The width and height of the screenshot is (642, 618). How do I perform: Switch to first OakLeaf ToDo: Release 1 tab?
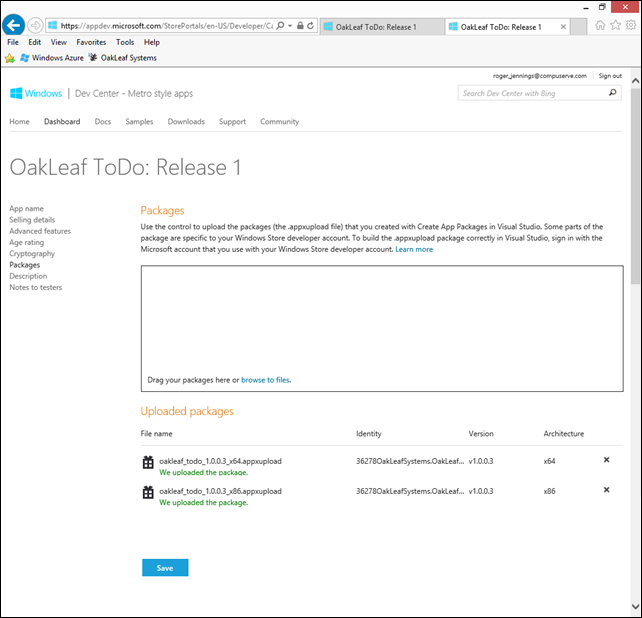[x=382, y=27]
